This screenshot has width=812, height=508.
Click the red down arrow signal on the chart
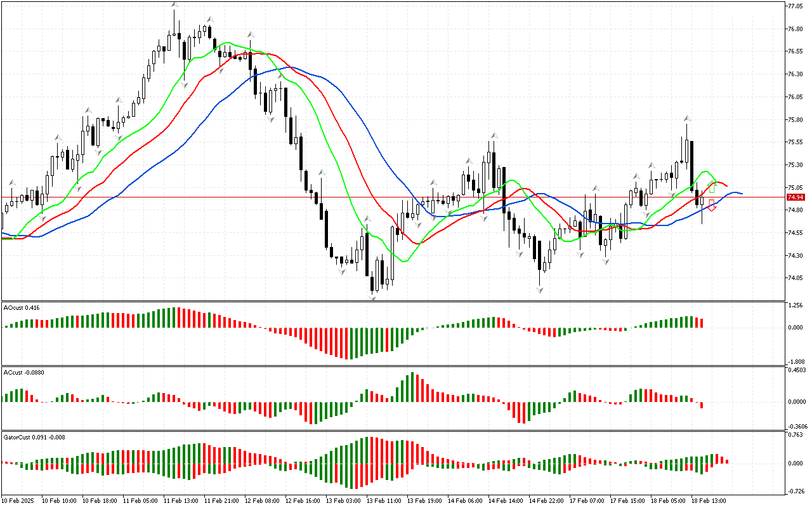click(712, 206)
